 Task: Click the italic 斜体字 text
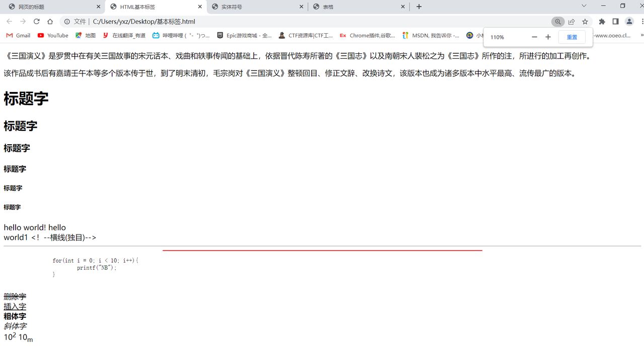(15, 326)
